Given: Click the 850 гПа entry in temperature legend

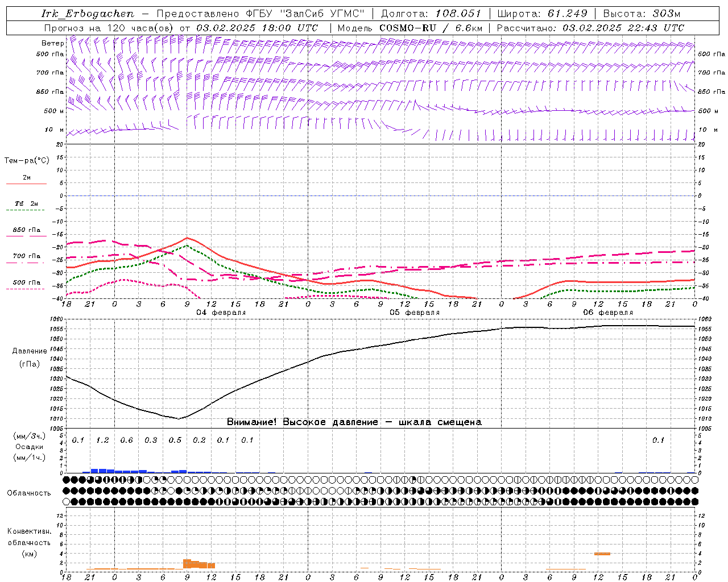Looking at the screenshot, I should coord(27,230).
